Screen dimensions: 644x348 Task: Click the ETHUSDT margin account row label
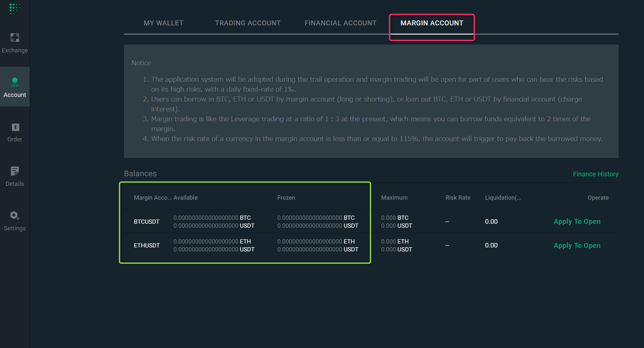click(147, 246)
